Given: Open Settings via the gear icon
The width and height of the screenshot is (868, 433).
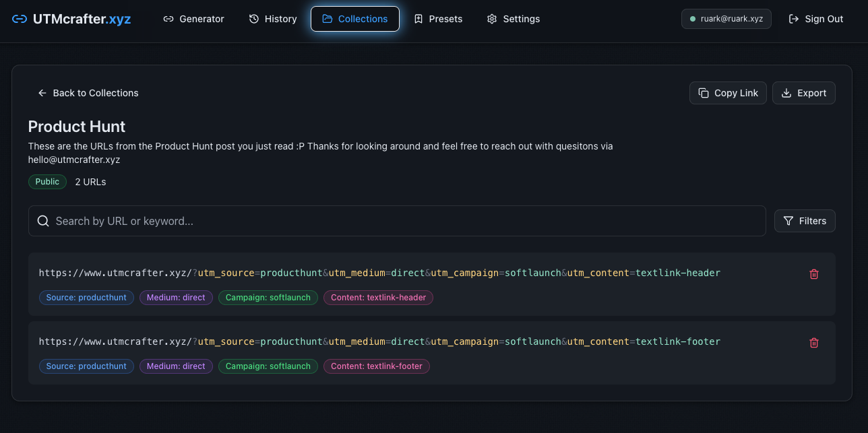Looking at the screenshot, I should pos(491,19).
